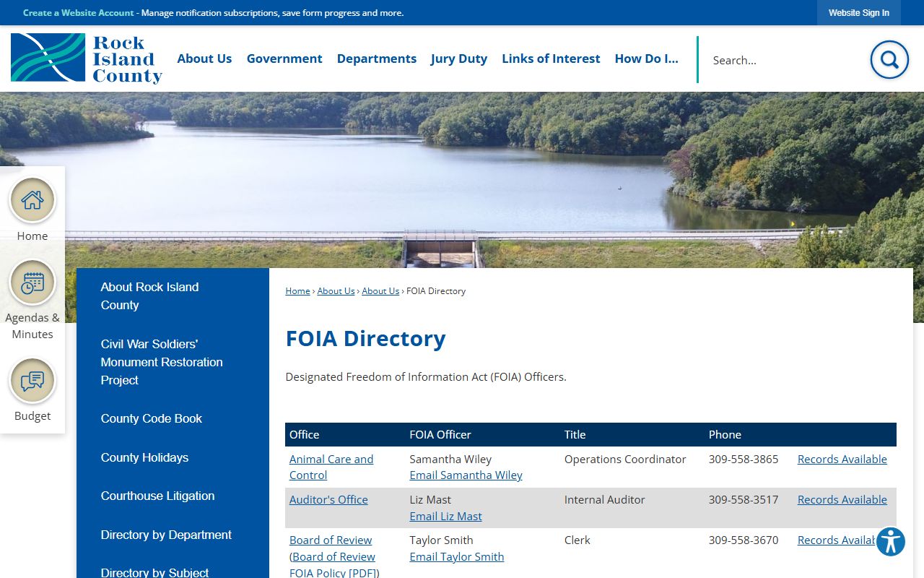The image size is (924, 578).
Task: Open Agendas & Minutes calendar icon
Action: click(32, 282)
